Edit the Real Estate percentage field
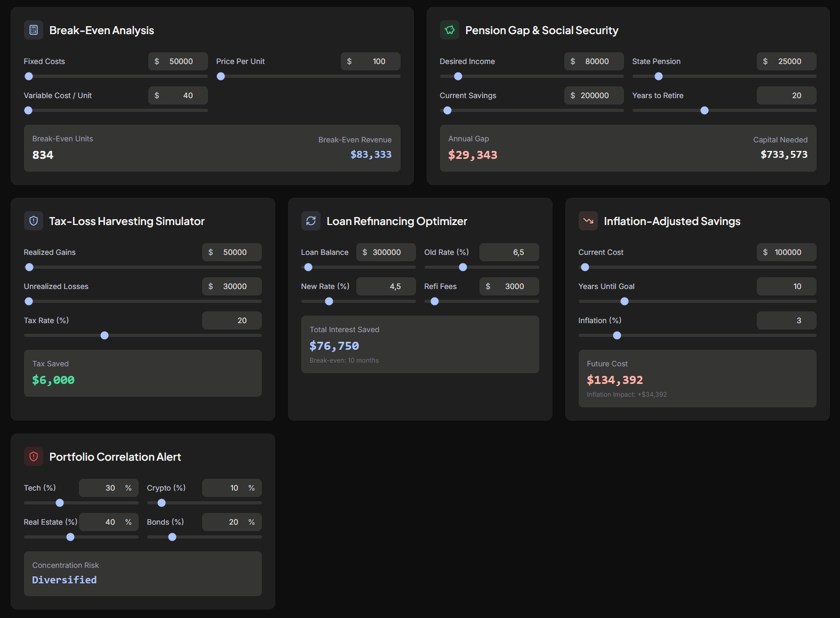 (109, 522)
